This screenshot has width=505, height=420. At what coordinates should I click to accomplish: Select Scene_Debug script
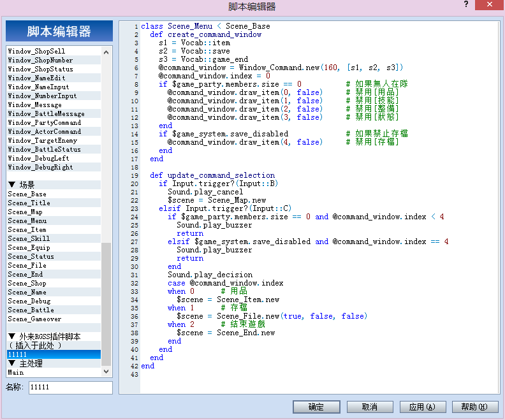54,301
